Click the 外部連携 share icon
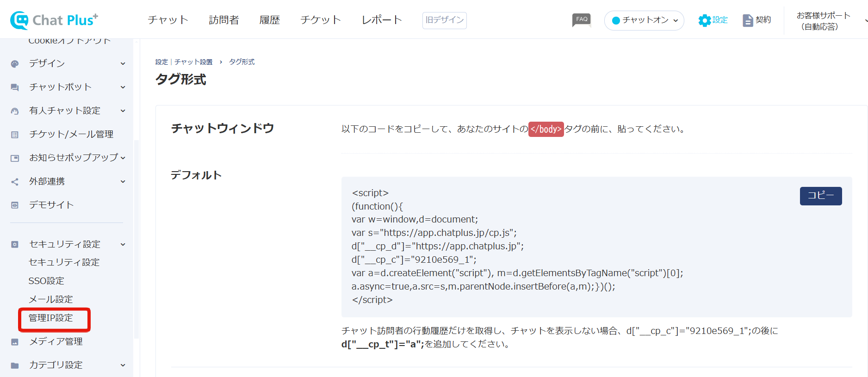Viewport: 868px width, 377px height. 15,182
